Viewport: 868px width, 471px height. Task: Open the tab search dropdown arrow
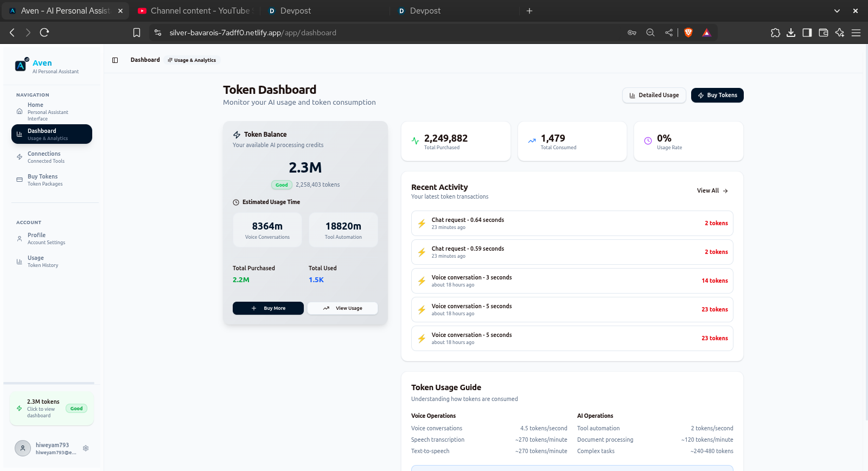point(837,10)
